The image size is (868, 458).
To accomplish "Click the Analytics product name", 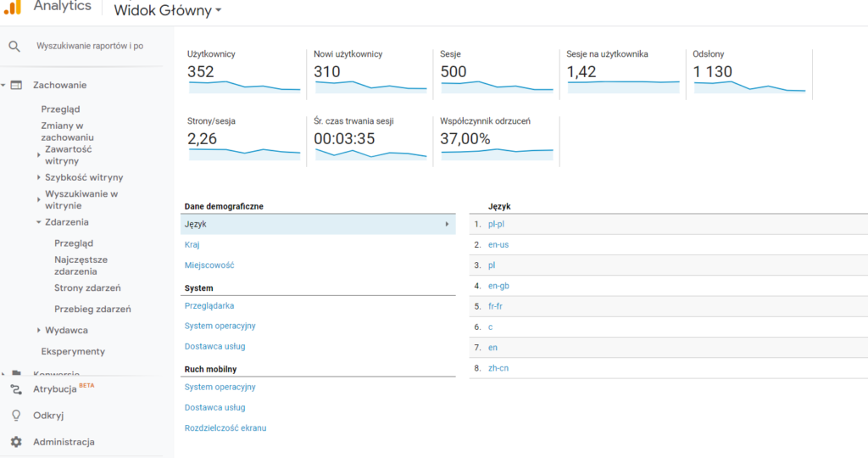I will (x=63, y=6).
